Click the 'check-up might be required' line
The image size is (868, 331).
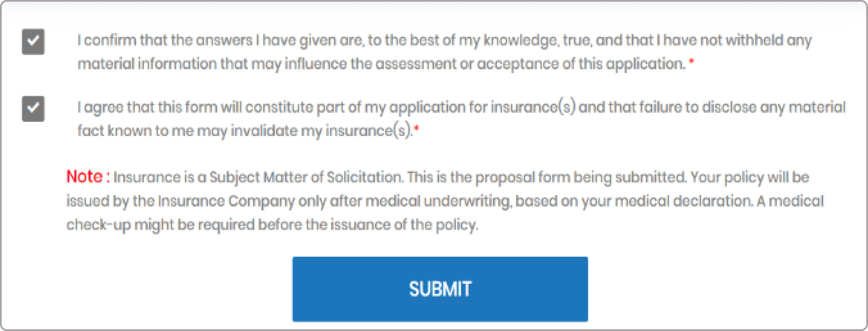click(272, 225)
